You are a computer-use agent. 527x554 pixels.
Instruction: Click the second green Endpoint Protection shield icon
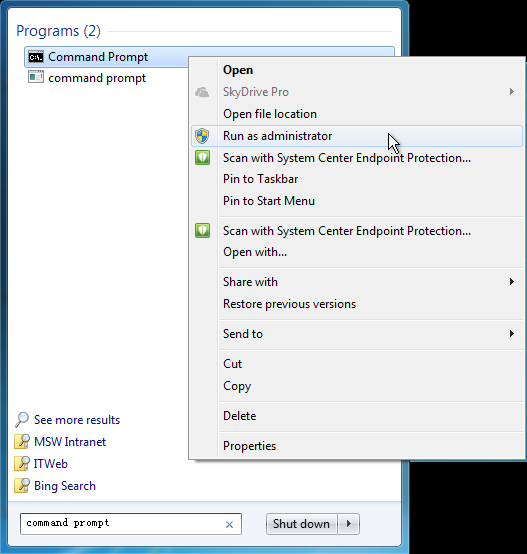click(202, 230)
